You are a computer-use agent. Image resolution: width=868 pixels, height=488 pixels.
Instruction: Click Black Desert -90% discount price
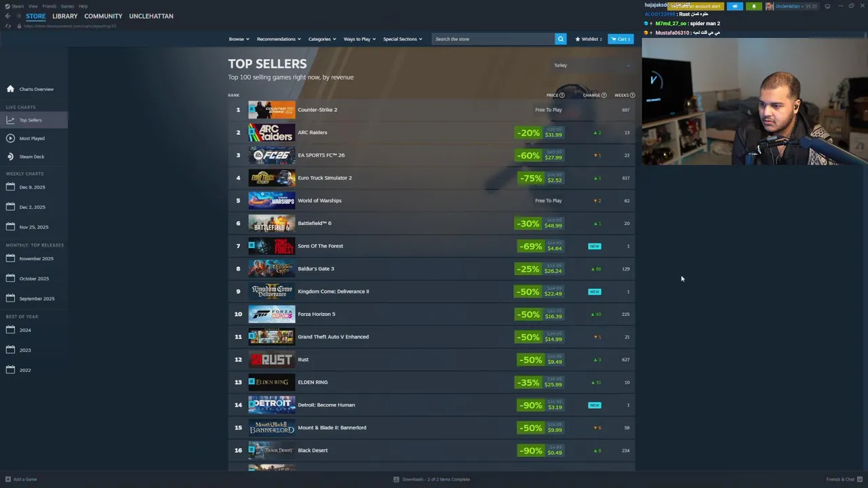[539, 451]
